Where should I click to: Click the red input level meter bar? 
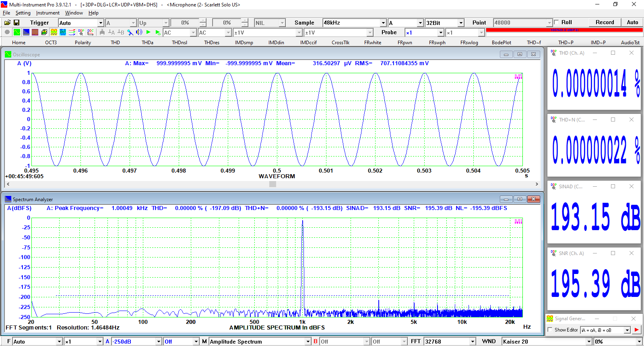tap(564, 30)
